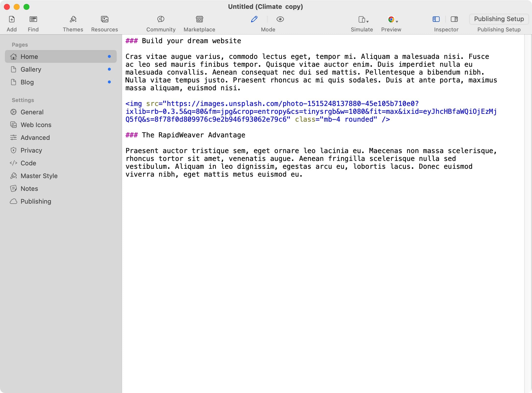Open the Publishing section
Image resolution: width=532 pixels, height=393 pixels.
coord(61,201)
